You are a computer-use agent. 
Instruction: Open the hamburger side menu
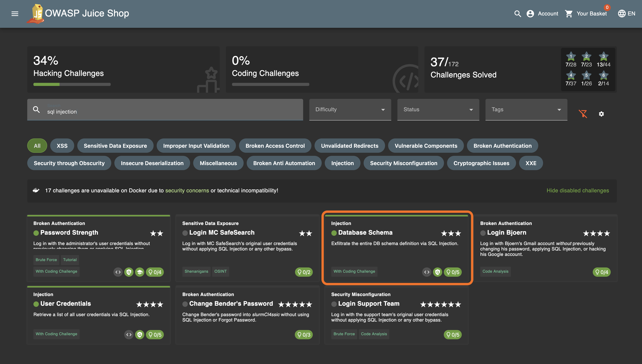pyautogui.click(x=15, y=14)
